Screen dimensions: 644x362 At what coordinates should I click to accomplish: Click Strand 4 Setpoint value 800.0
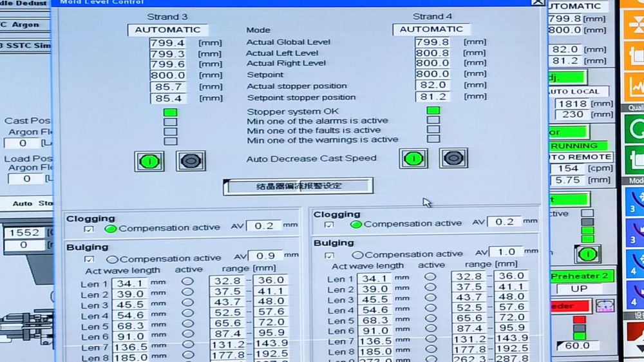(x=432, y=74)
